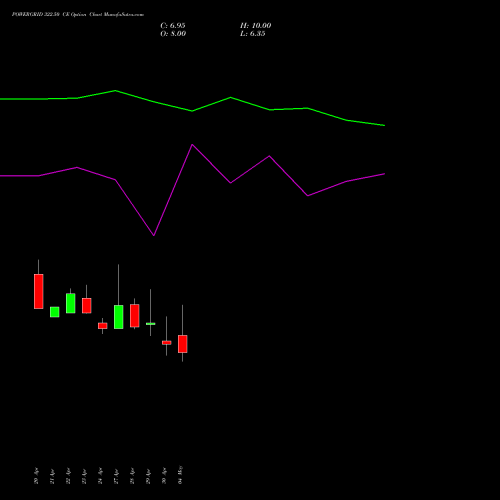Select the 21 Apr date label

[x=52, y=477]
